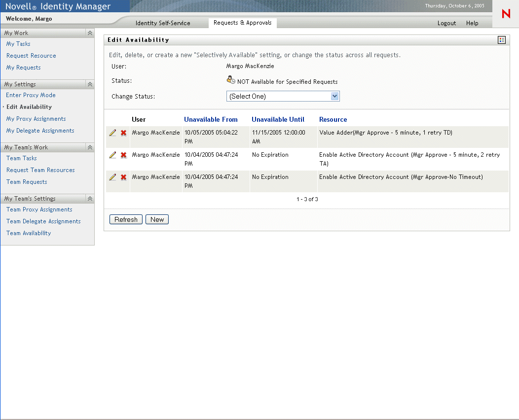Image resolution: width=519 pixels, height=420 pixels.
Task: Open My Requests
Action: [23, 68]
